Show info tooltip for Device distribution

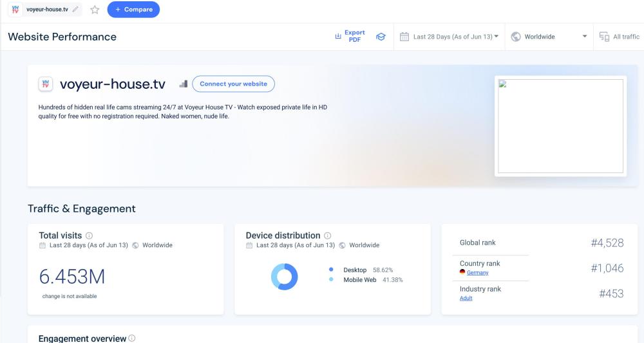point(328,236)
